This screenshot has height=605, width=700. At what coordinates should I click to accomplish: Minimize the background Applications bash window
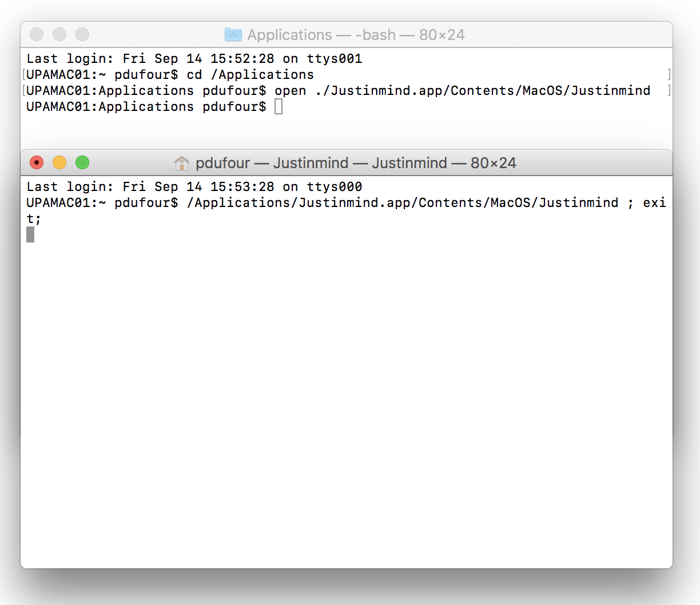(x=59, y=35)
